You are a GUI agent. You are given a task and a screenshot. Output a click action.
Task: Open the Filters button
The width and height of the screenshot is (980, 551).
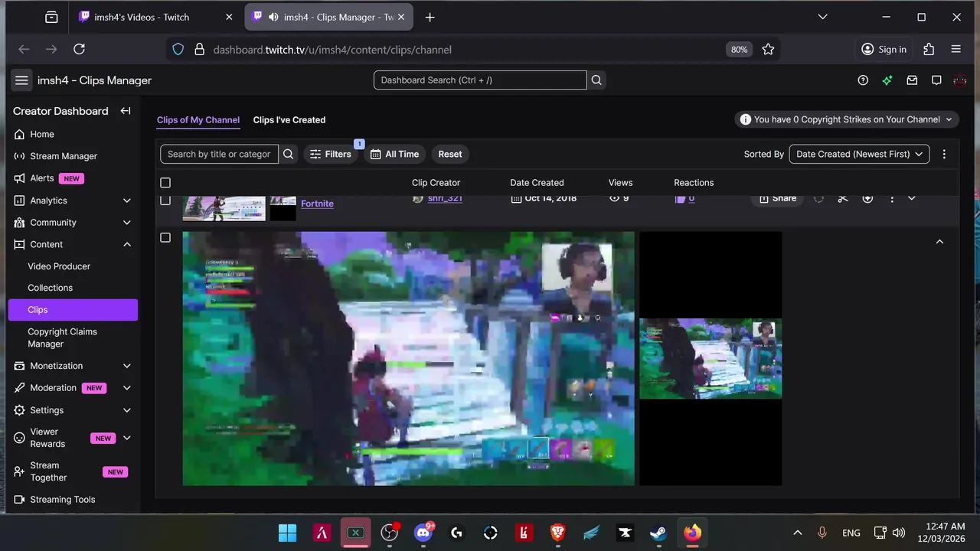click(331, 154)
